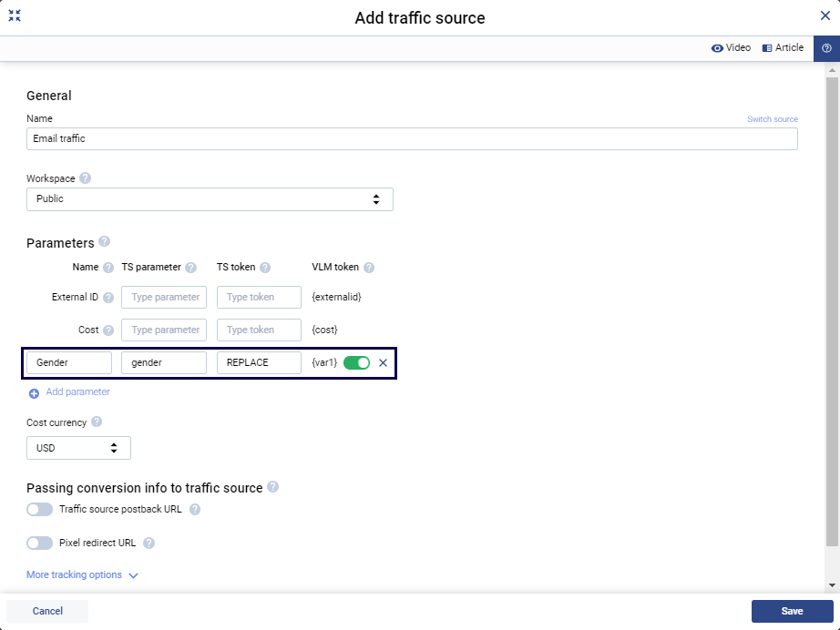Click the Name field containing Email traffic

(x=410, y=138)
